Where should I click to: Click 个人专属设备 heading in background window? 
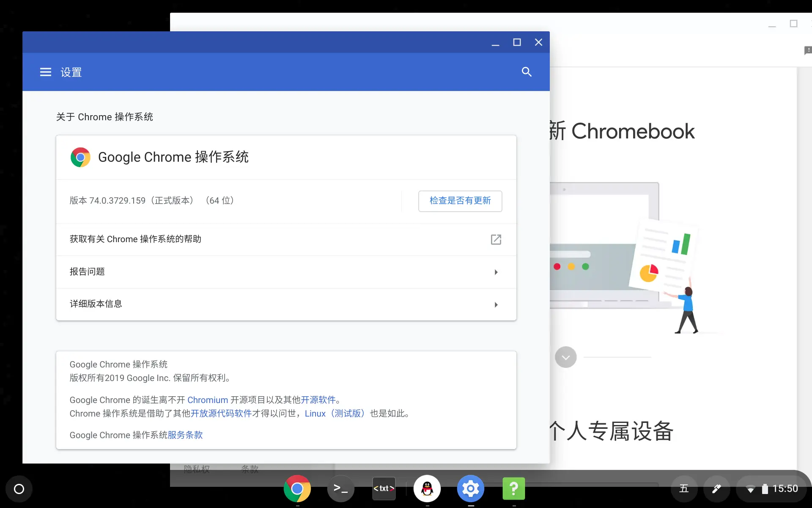pyautogui.click(x=611, y=431)
